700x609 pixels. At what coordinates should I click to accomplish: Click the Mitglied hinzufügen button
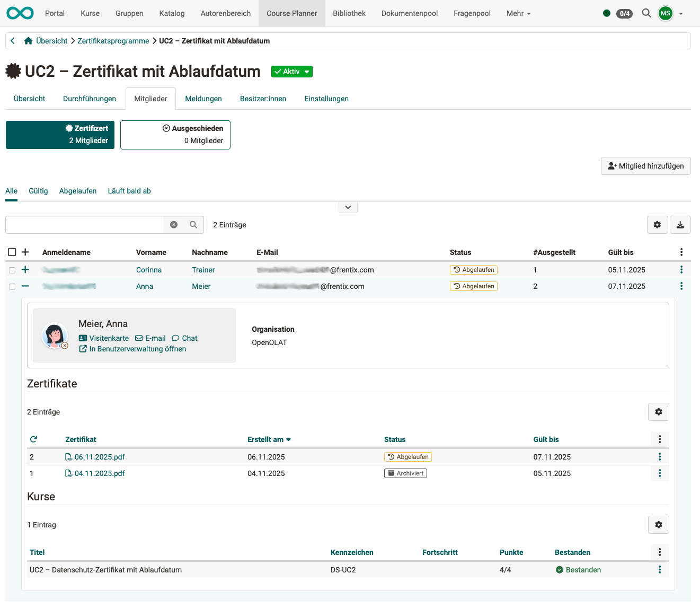pyautogui.click(x=645, y=165)
